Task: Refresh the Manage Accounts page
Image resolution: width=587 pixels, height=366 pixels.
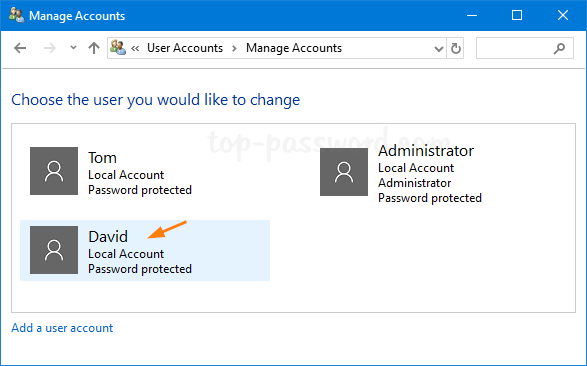Action: pos(456,48)
